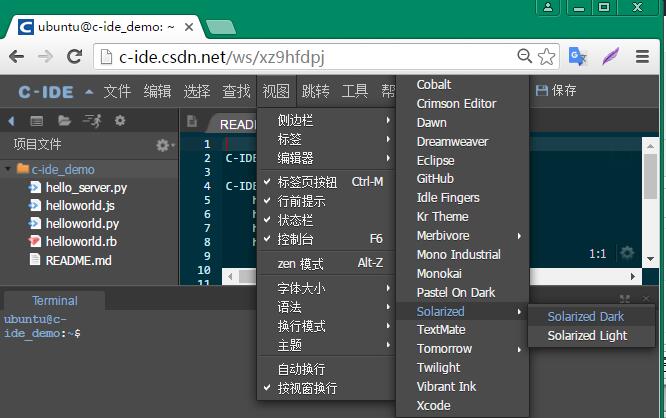Toggle zen 模式 menu option
Viewport: 666px width, 418px height.
coord(327,263)
